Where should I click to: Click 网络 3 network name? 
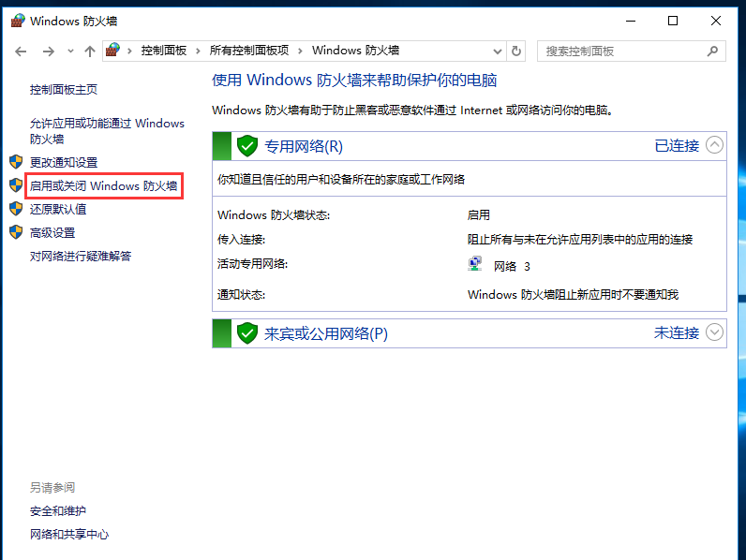tap(512, 266)
